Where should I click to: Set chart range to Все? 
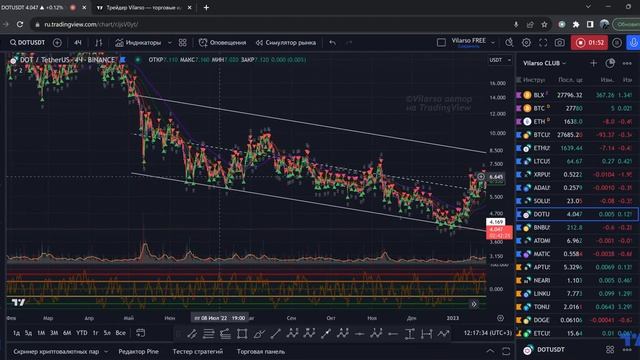[x=120, y=333]
